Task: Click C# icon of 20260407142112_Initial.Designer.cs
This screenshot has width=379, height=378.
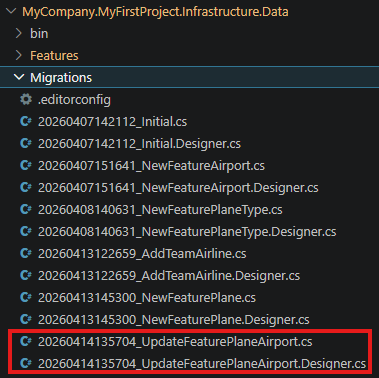Action: coord(26,143)
